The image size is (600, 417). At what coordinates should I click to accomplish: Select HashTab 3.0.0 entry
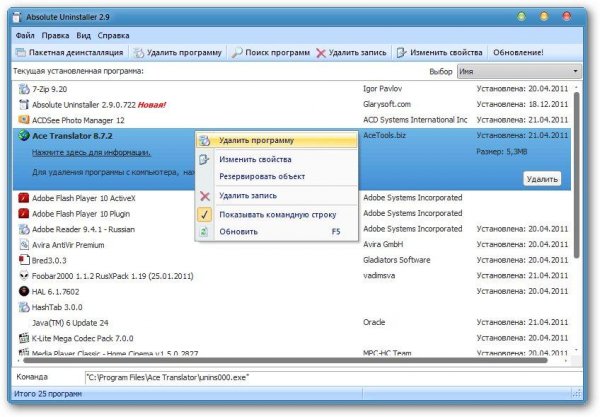[292, 307]
